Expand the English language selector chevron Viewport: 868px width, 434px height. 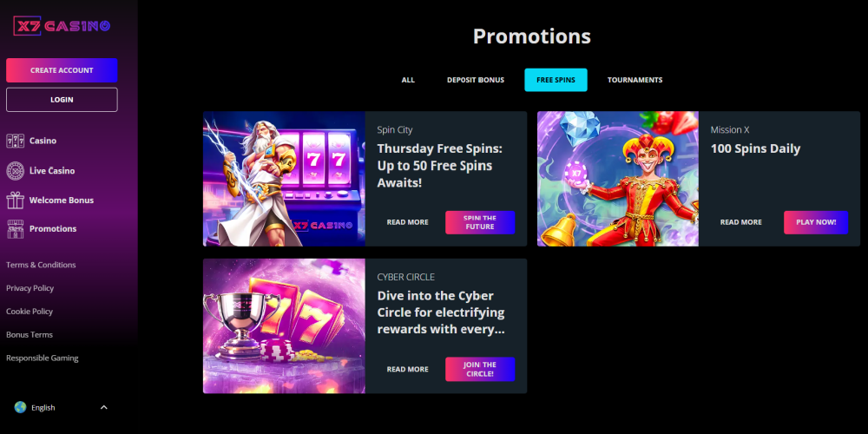click(103, 407)
